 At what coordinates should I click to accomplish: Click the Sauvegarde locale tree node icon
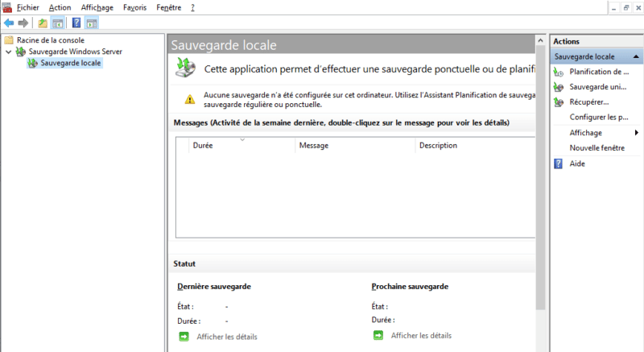(32, 64)
